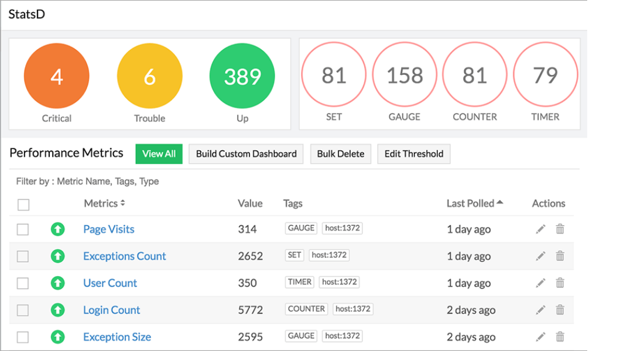Click the Value column header
This screenshot has height=351, width=644.
250,203
